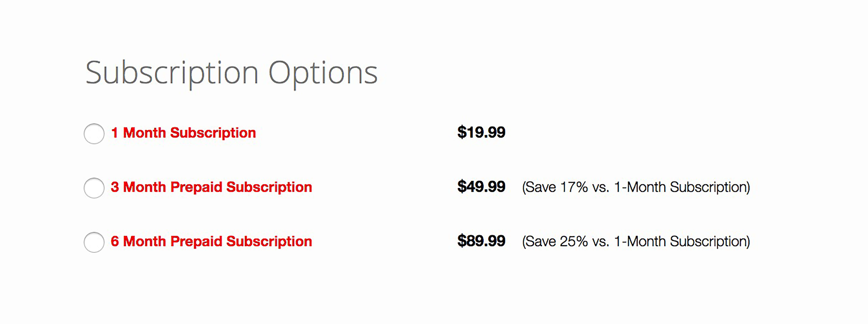This screenshot has height=324, width=868.
Task: Select radio button of plan saving 25%
Action: [x=94, y=242]
